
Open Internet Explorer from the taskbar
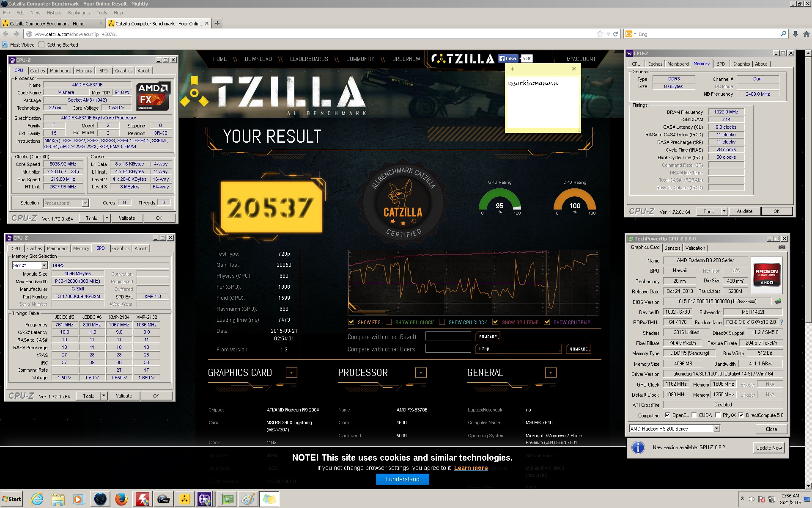[37, 500]
